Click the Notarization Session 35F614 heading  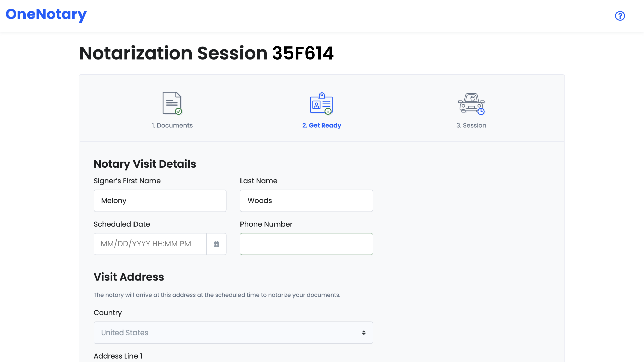(x=206, y=53)
